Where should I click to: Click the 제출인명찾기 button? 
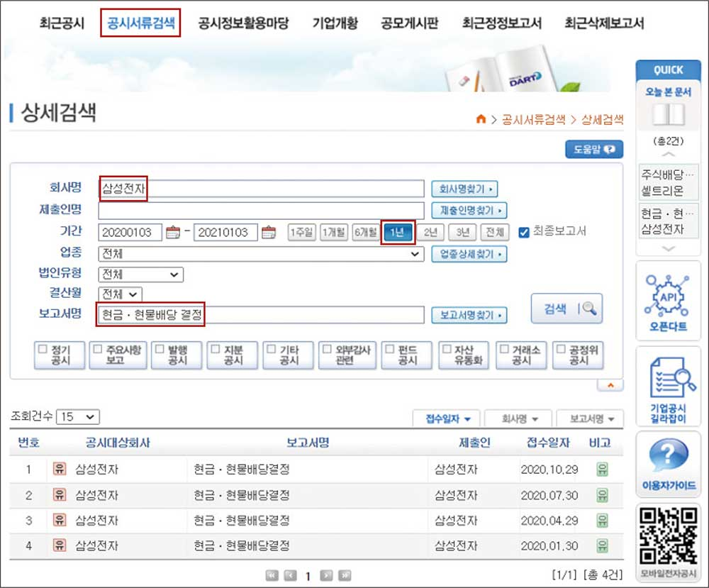(469, 211)
